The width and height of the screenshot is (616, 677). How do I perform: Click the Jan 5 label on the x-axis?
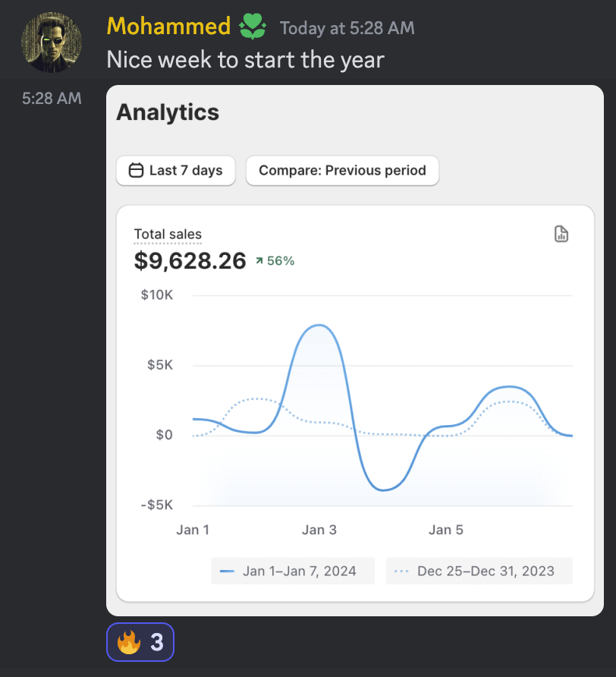pos(446,530)
